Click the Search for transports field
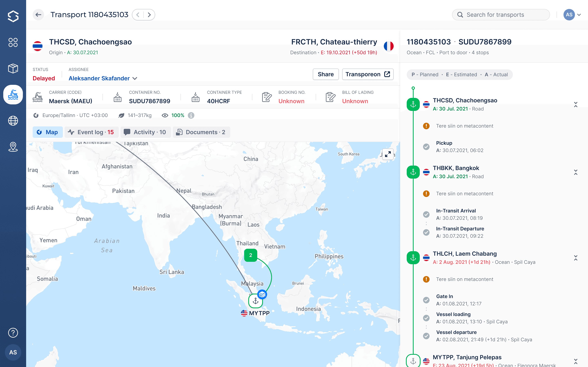 (501, 14)
